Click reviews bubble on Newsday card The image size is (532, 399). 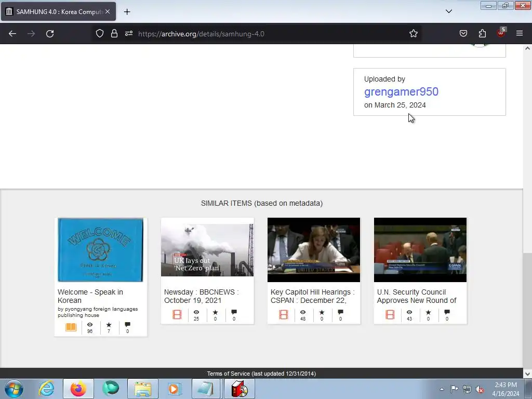pos(234,312)
